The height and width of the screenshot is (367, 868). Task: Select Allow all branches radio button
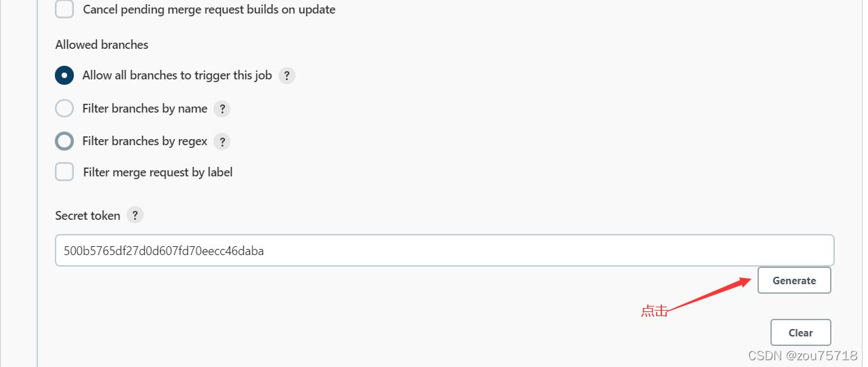point(64,75)
